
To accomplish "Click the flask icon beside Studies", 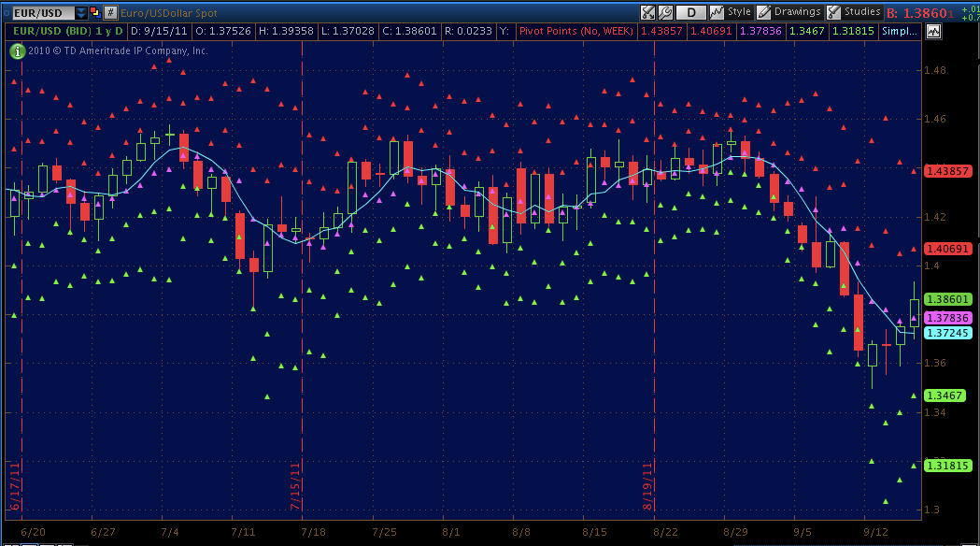I will point(833,12).
